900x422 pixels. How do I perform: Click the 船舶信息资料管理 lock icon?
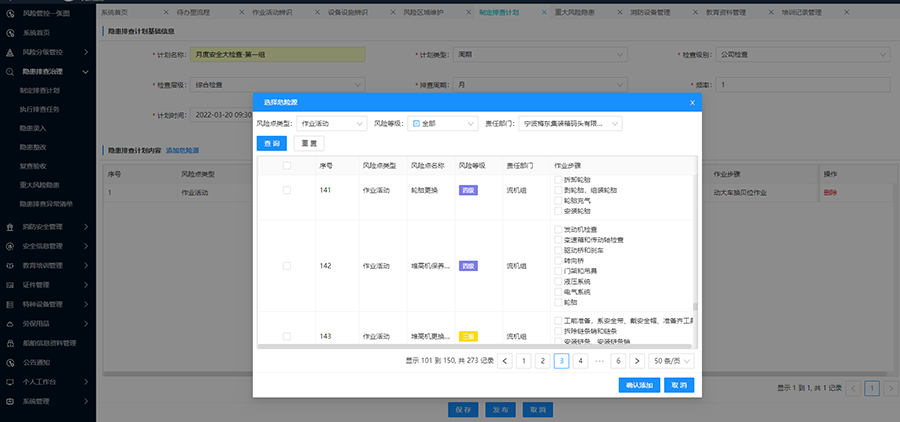pos(10,343)
